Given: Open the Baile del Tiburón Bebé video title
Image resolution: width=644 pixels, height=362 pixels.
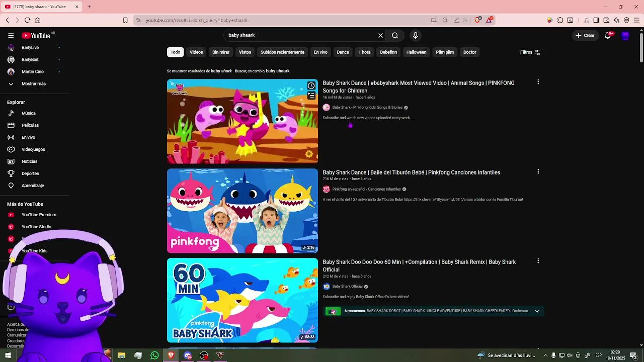Looking at the screenshot, I should (x=411, y=172).
